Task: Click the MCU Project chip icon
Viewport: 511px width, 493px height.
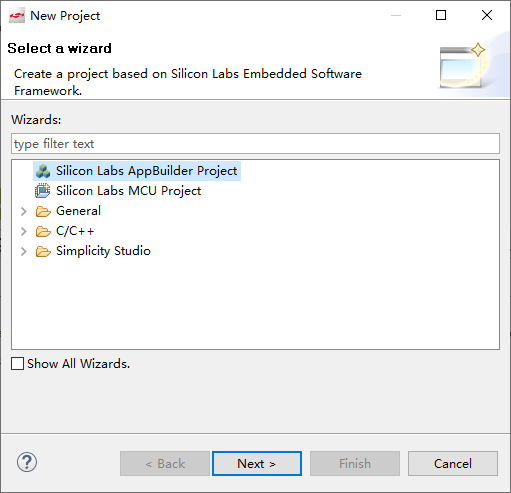Action: coord(43,191)
